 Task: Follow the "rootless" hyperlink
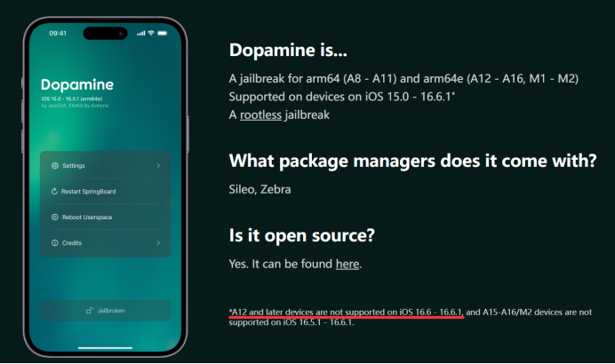(x=259, y=115)
